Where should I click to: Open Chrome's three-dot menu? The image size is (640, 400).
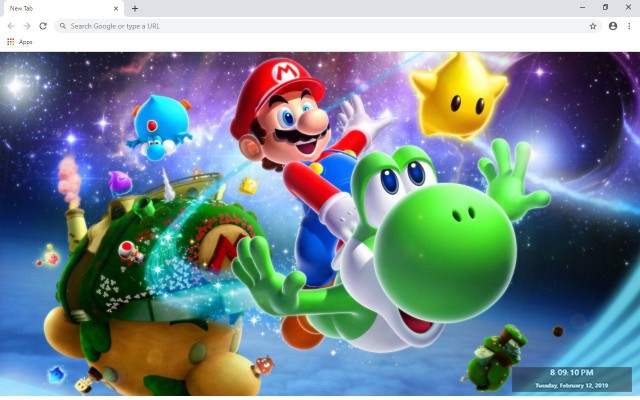[629, 26]
